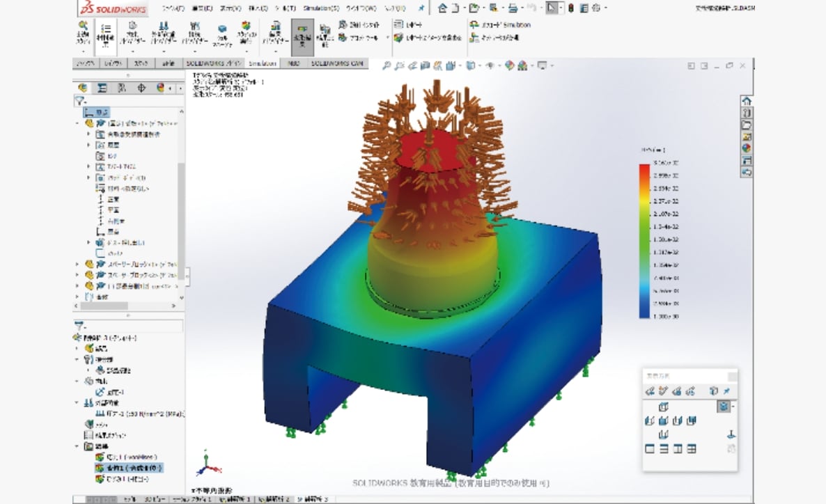826x504 pixels.
Task: Select the DimXpertManager crosshair tab icon
Action: [x=141, y=88]
